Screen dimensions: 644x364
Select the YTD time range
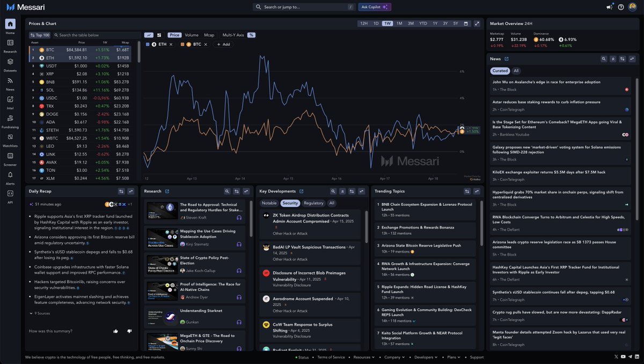(423, 24)
